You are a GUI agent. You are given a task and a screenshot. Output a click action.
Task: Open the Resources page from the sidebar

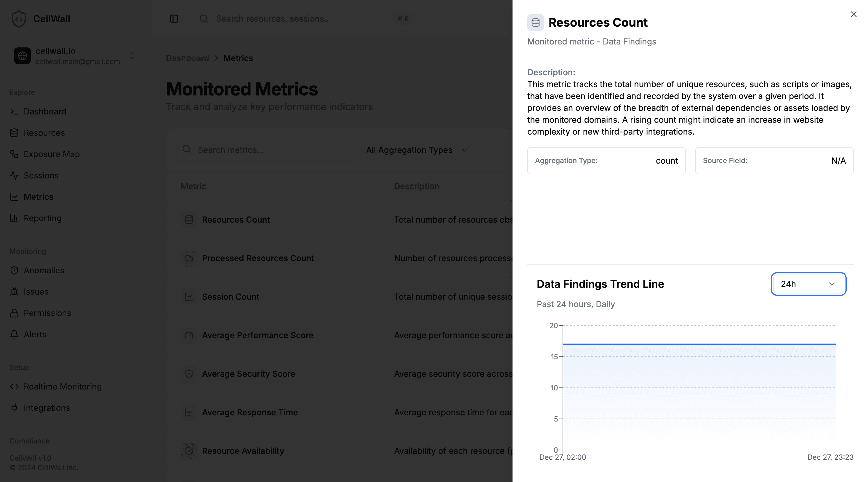point(44,133)
